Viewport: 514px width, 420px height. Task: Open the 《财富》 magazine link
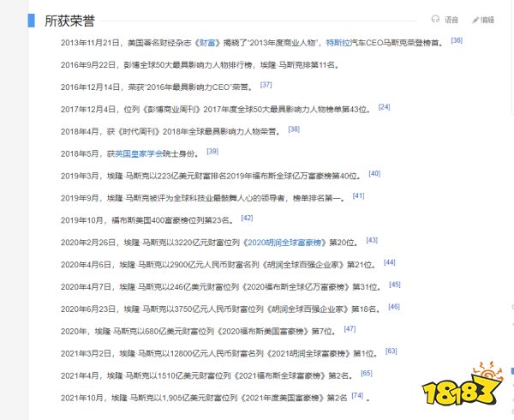tap(207, 43)
